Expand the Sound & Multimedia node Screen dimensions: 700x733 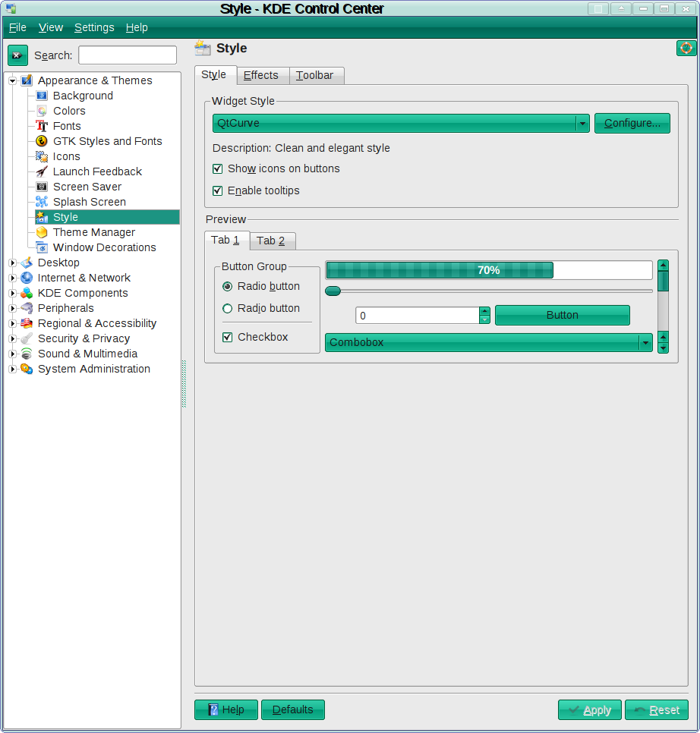pos(13,354)
